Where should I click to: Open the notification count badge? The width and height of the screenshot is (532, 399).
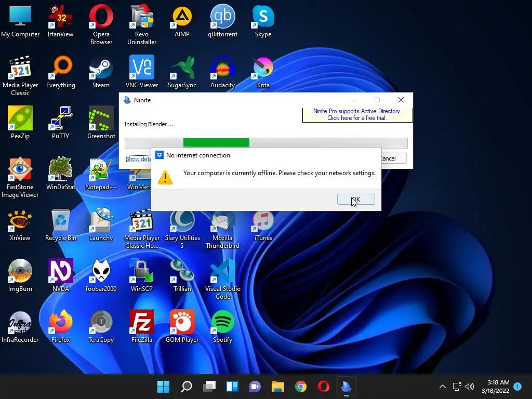[x=517, y=387]
